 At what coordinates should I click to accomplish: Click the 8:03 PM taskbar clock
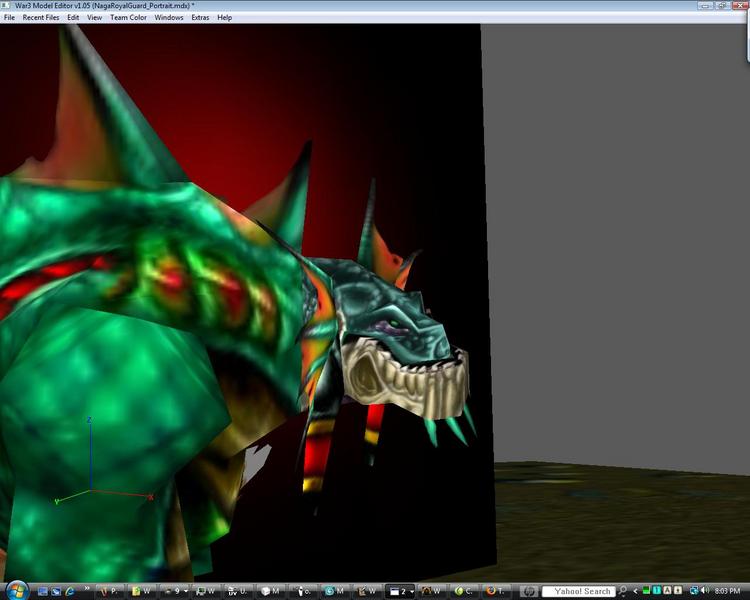[727, 591]
